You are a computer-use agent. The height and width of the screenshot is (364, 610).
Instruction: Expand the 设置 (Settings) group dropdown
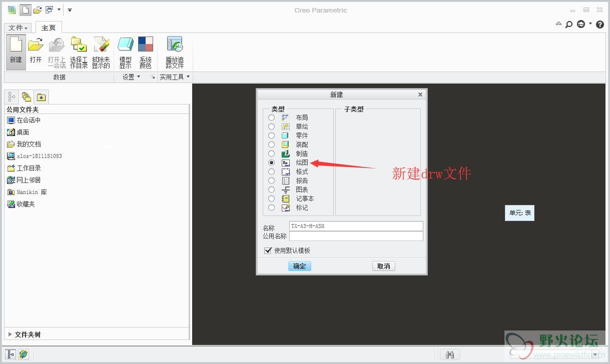tap(132, 77)
